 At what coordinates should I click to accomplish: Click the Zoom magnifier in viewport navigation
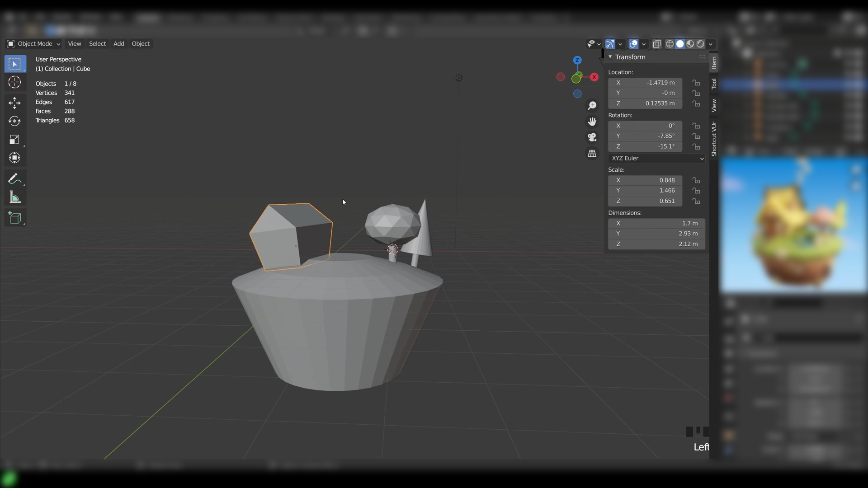click(592, 105)
